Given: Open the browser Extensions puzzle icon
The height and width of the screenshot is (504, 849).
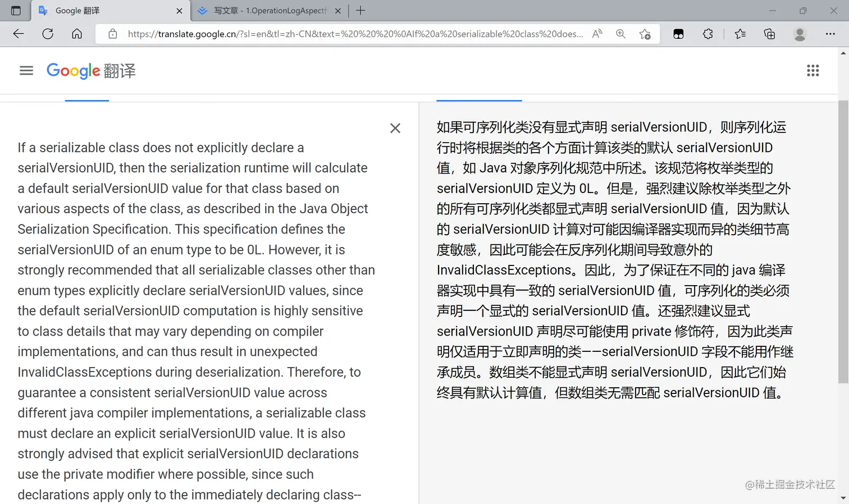Looking at the screenshot, I should (708, 34).
